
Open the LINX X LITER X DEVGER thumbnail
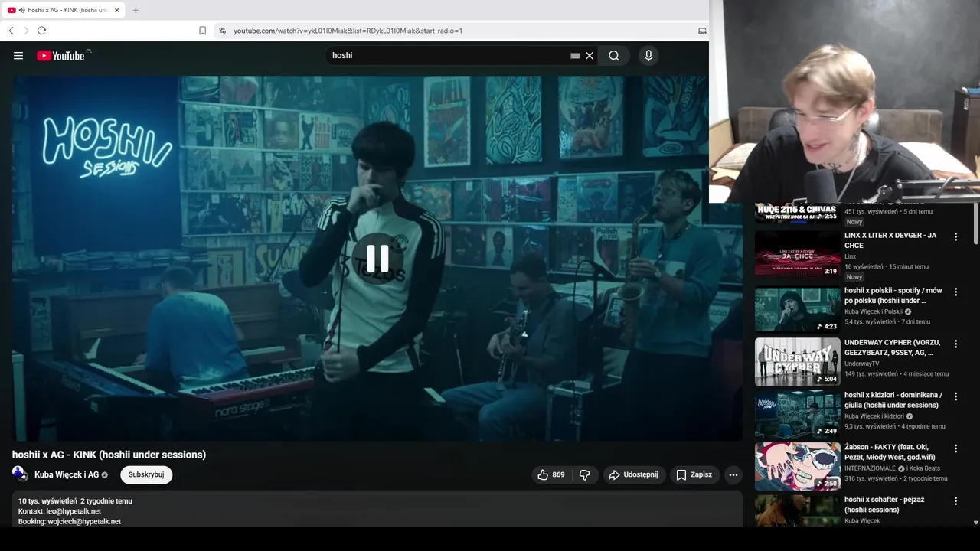(x=797, y=254)
